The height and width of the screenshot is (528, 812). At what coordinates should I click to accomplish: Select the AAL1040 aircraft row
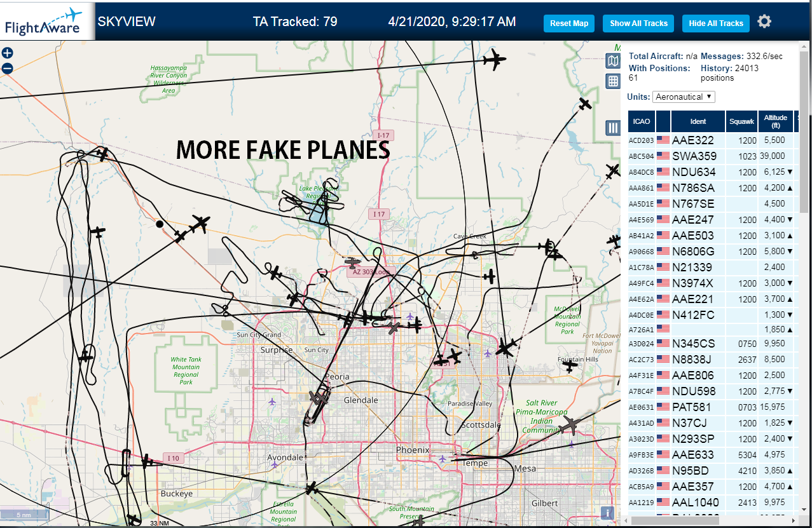pyautogui.click(x=713, y=503)
